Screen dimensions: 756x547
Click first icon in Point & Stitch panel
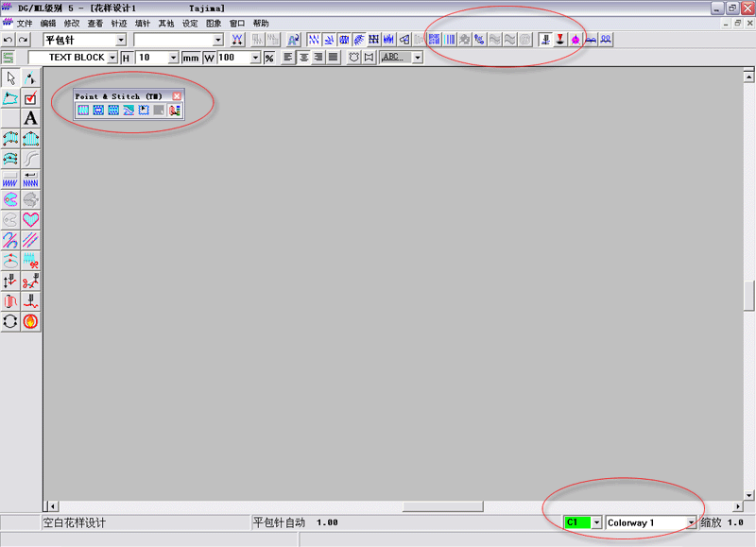pyautogui.click(x=83, y=111)
